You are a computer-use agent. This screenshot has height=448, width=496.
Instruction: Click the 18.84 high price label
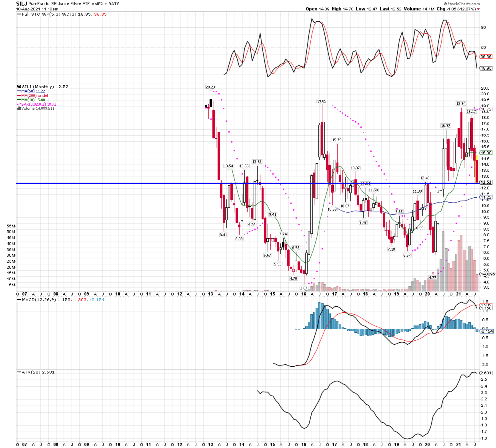[x=461, y=104]
